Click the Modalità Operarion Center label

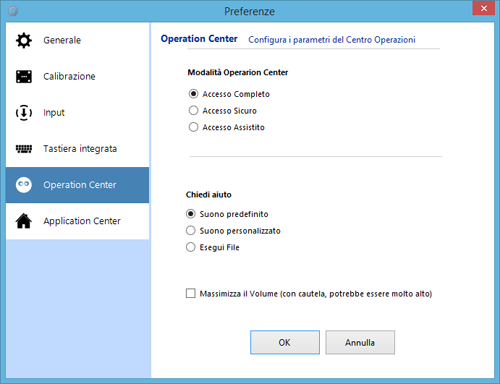(x=238, y=72)
